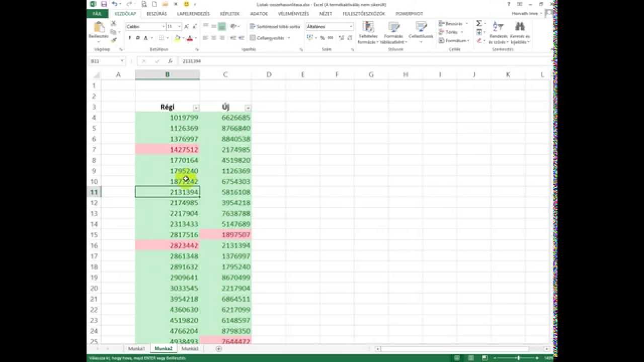Click the horizontal scrollbar at the bottom

pyautogui.click(x=454, y=349)
